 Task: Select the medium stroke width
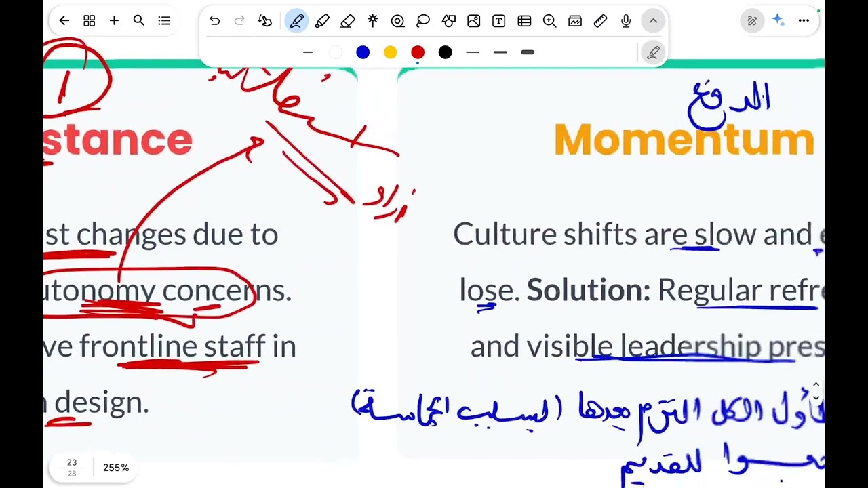500,52
